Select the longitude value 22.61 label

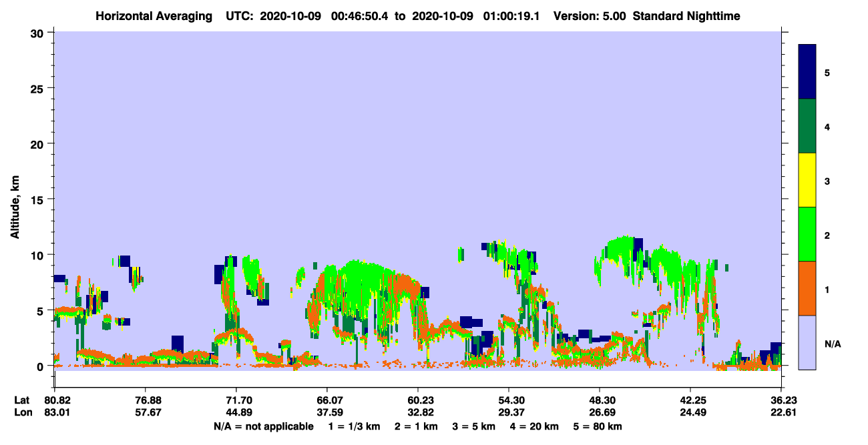782,412
